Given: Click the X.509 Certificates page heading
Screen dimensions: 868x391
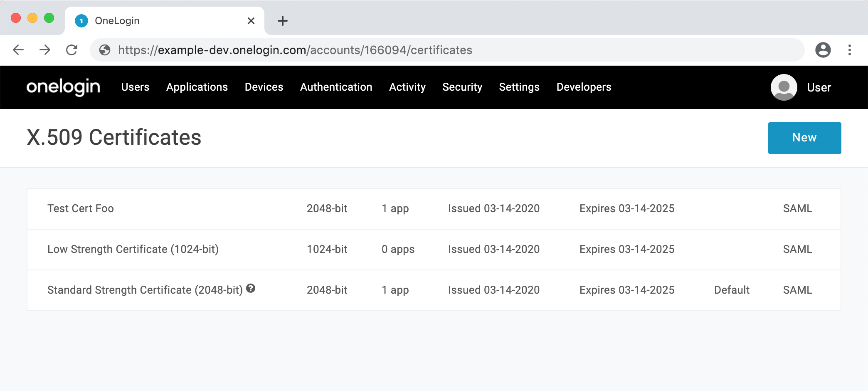Looking at the screenshot, I should [x=114, y=137].
